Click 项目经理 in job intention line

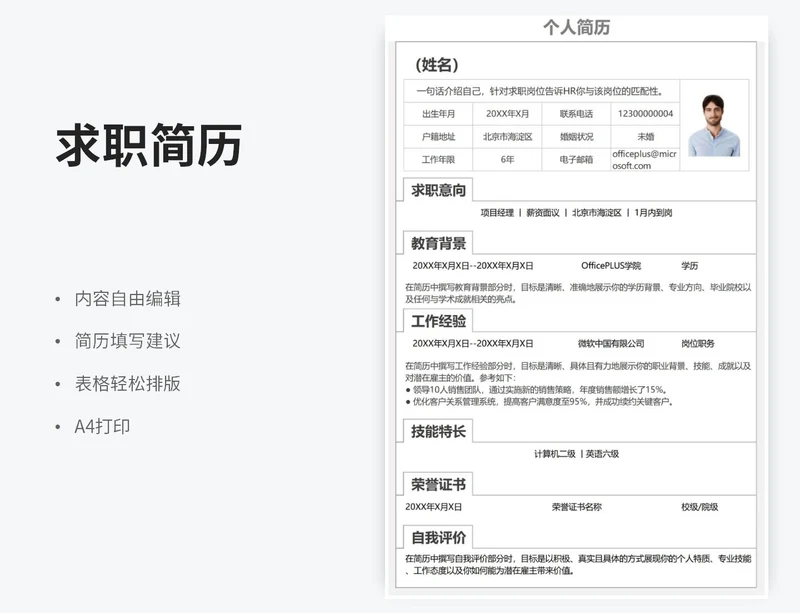click(497, 213)
